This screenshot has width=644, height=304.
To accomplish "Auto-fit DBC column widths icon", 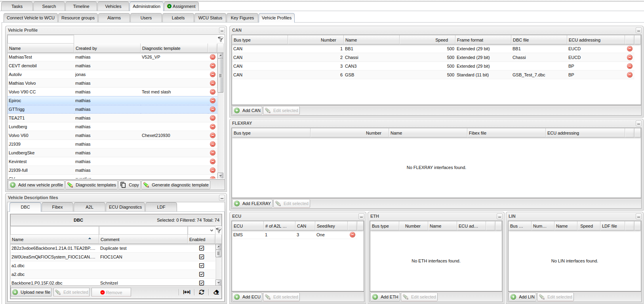I will [x=187, y=292].
